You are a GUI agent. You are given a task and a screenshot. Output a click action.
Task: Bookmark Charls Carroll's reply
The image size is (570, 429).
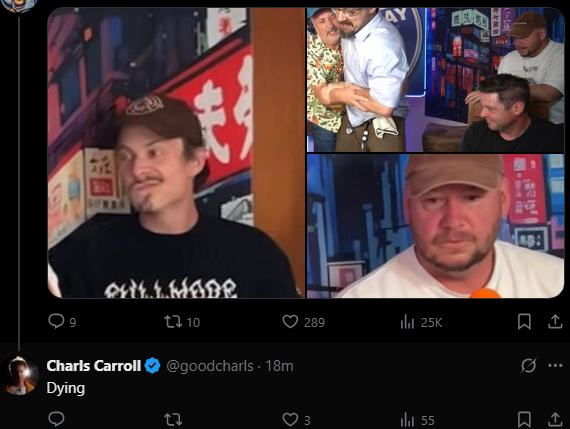tap(524, 419)
